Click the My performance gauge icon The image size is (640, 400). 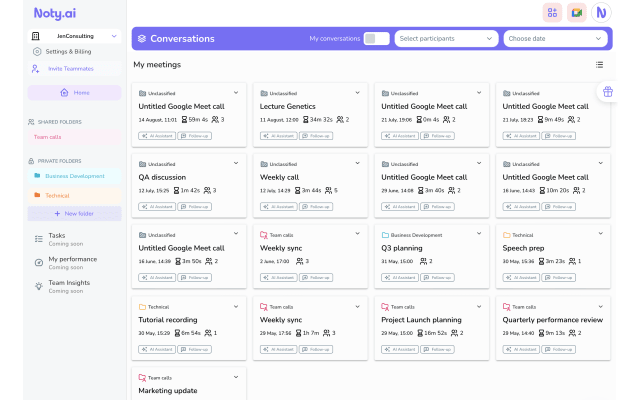(x=39, y=262)
